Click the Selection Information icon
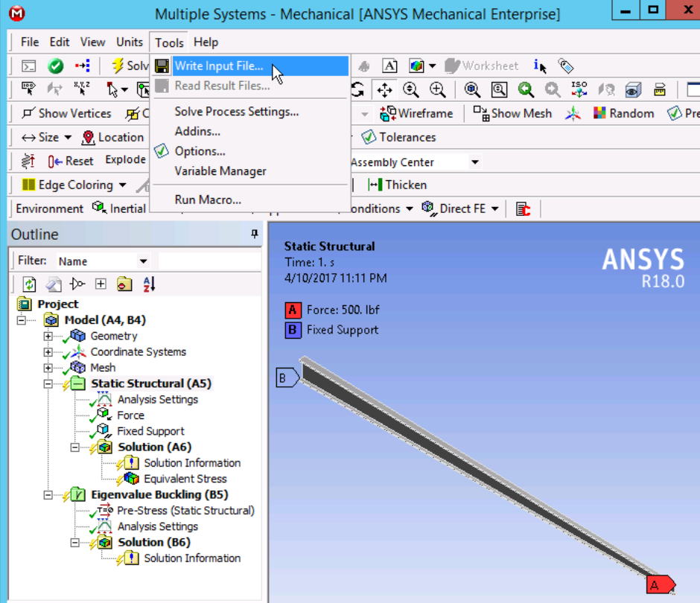Screen dimensions: 700x603 coord(540,66)
